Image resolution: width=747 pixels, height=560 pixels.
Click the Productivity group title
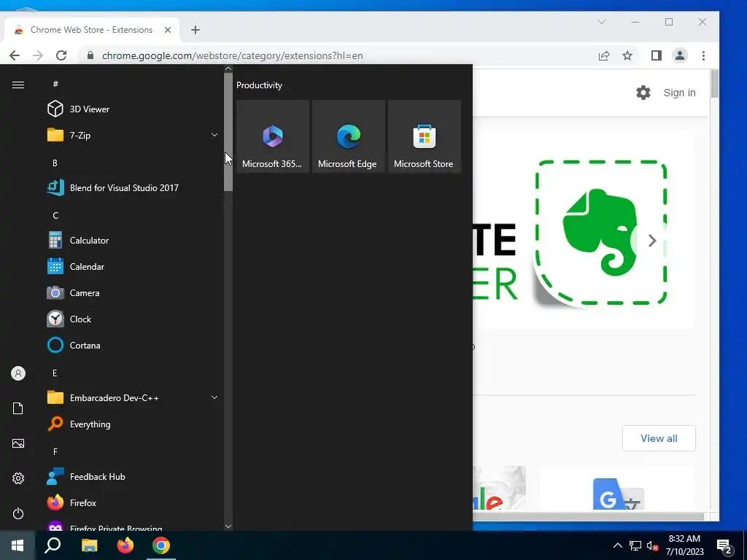pos(259,85)
